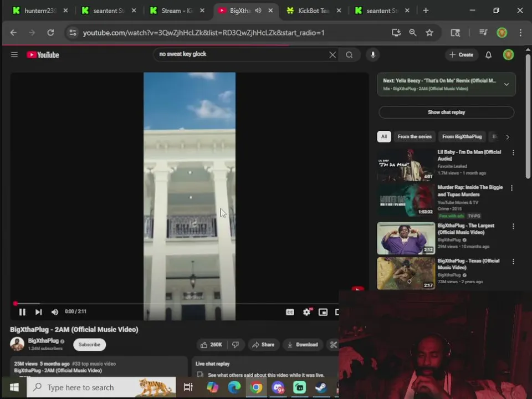Dislike the video with thumbs down
This screenshot has height=399, width=532.
pyautogui.click(x=236, y=345)
